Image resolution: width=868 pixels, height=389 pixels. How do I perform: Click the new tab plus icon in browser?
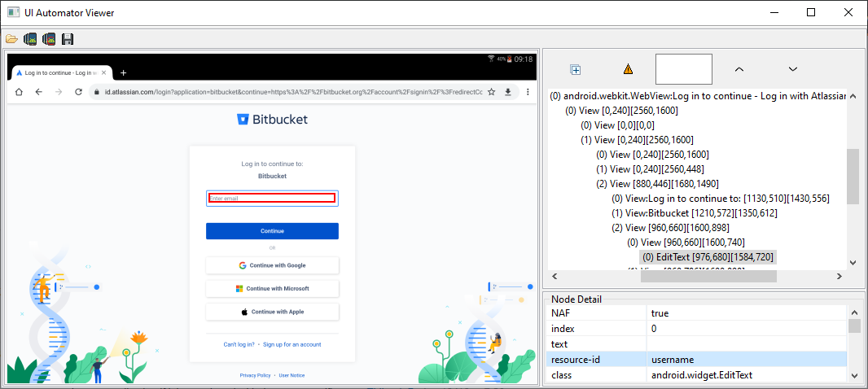(x=124, y=72)
